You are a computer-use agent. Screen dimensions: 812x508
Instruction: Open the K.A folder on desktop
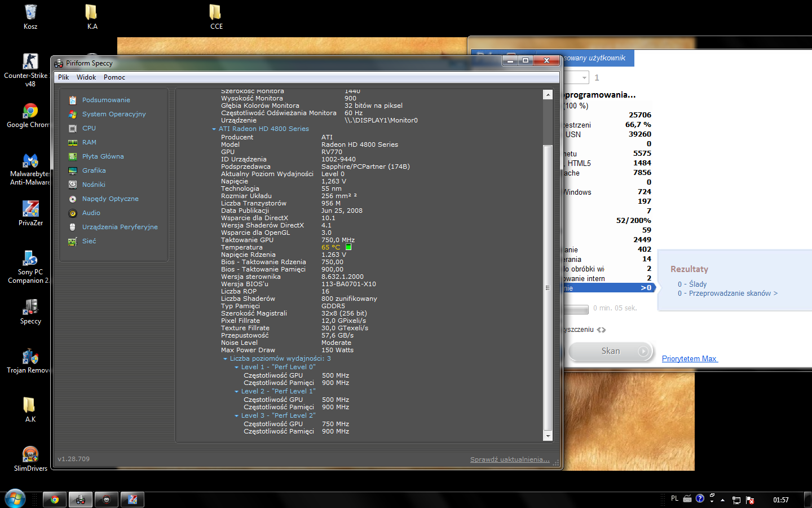(92, 17)
